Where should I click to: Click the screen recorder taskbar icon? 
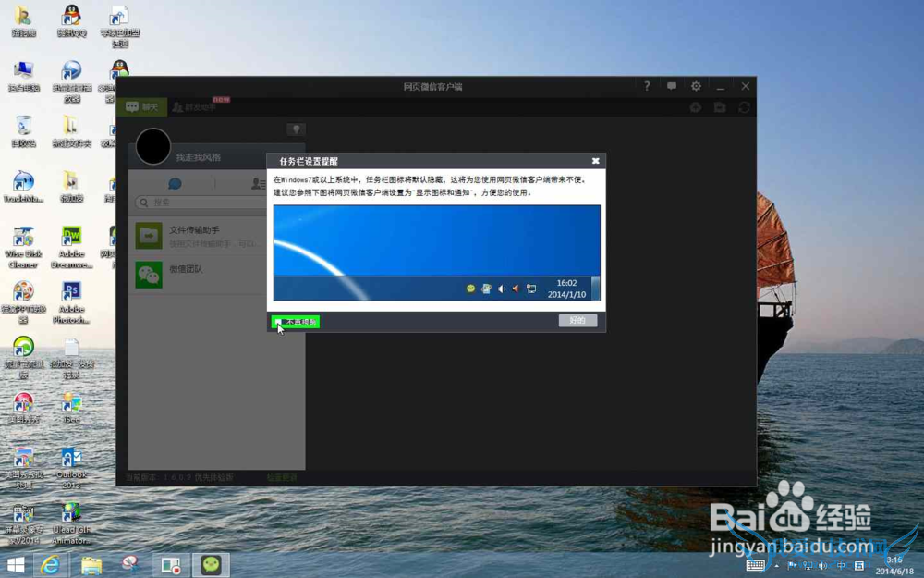[171, 565]
